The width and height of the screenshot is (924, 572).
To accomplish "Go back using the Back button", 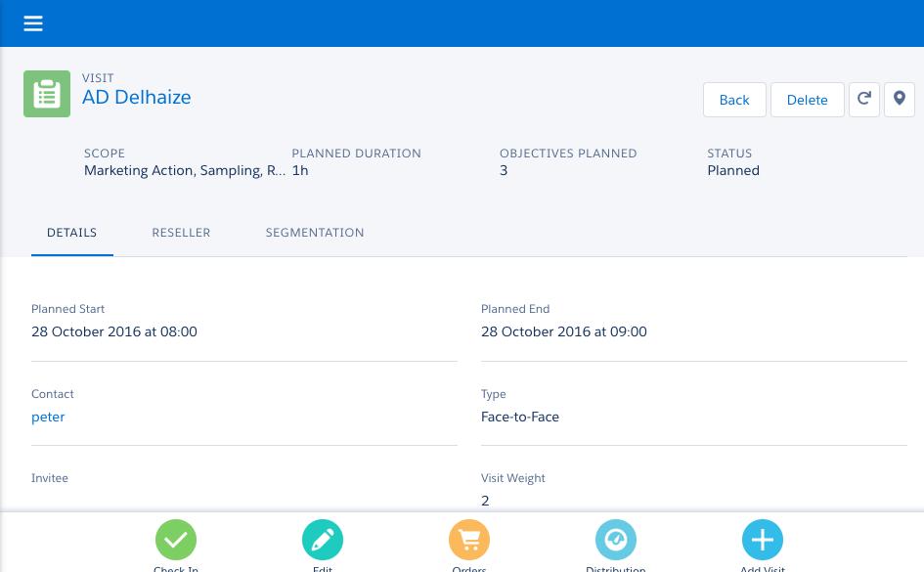I will click(x=734, y=100).
